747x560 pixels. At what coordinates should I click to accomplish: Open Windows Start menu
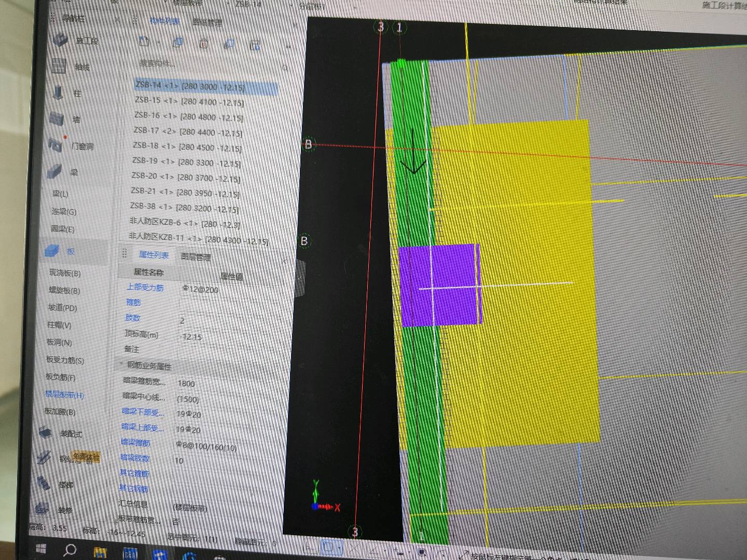[41, 549]
